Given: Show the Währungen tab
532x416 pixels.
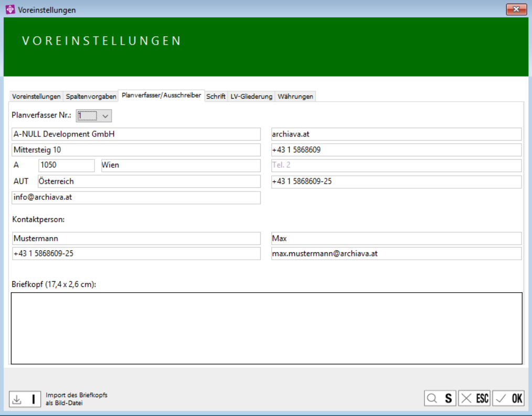Looking at the screenshot, I should tap(295, 97).
